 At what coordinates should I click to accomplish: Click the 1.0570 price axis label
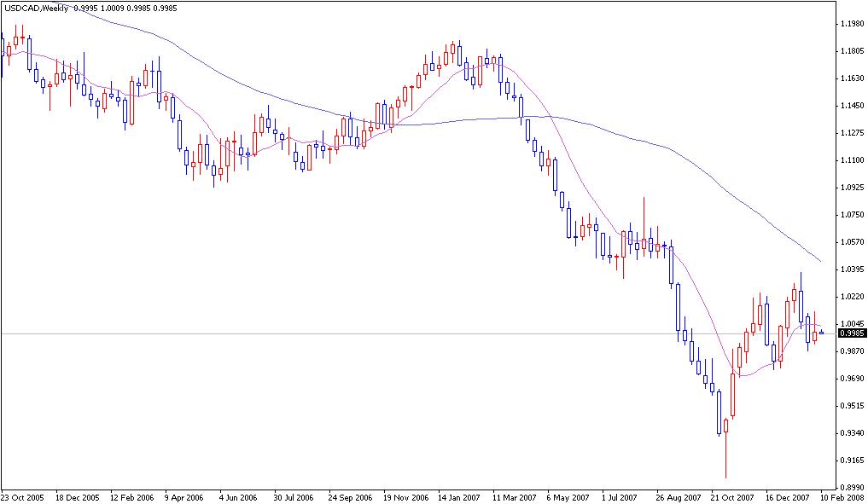click(x=853, y=241)
